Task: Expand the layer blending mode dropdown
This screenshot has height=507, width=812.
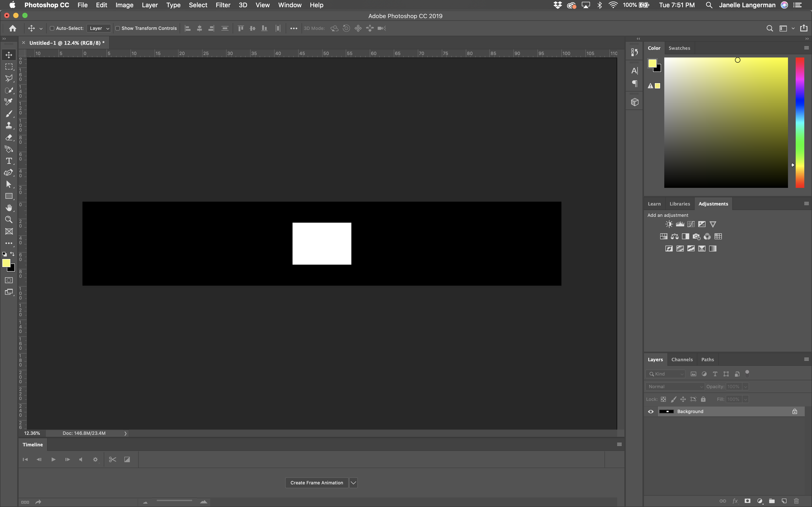Action: 675,386
